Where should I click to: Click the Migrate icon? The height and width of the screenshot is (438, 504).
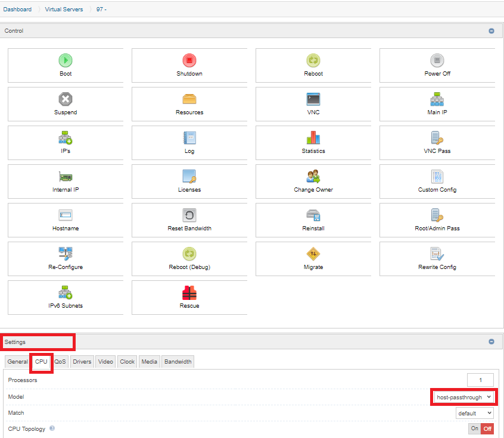point(313,254)
